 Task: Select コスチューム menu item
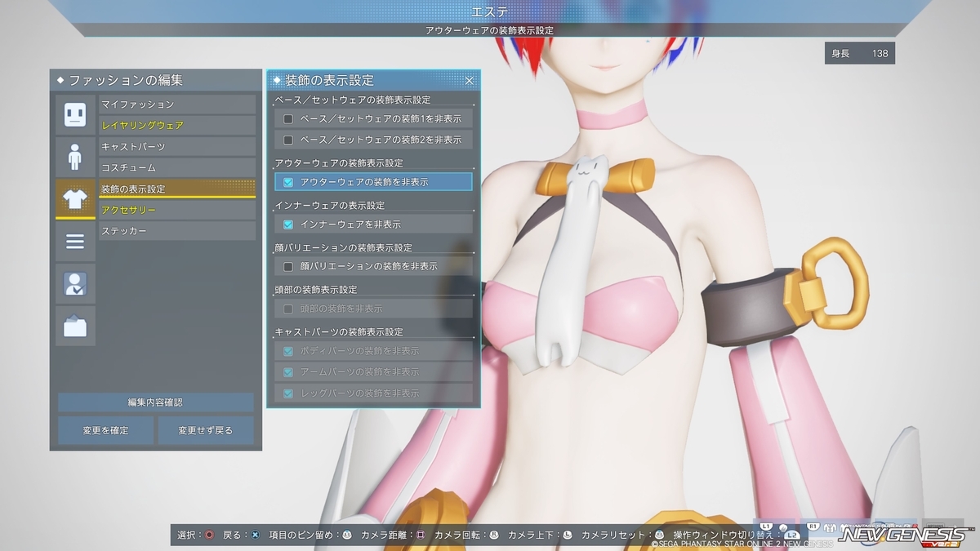tap(177, 168)
